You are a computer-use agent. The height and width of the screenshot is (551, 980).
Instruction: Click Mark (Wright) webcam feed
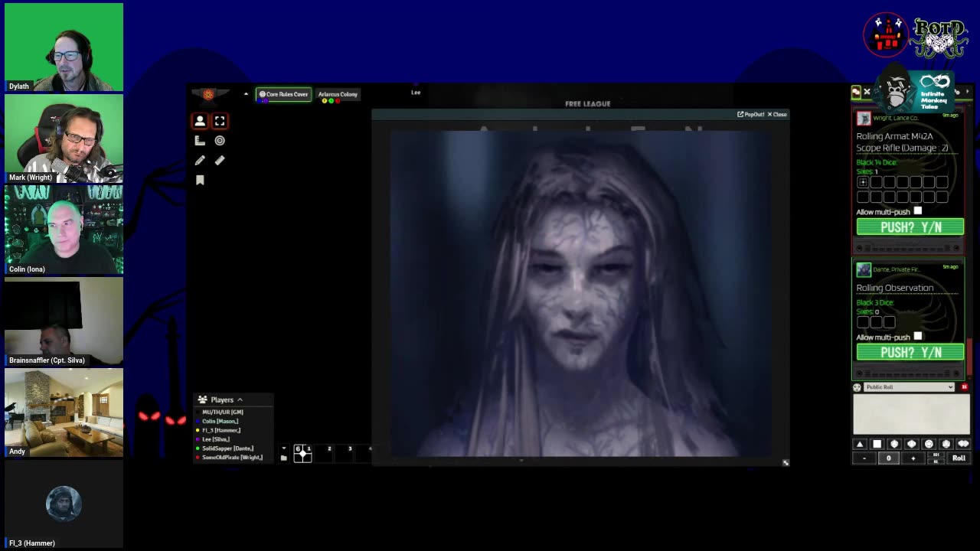tap(64, 139)
